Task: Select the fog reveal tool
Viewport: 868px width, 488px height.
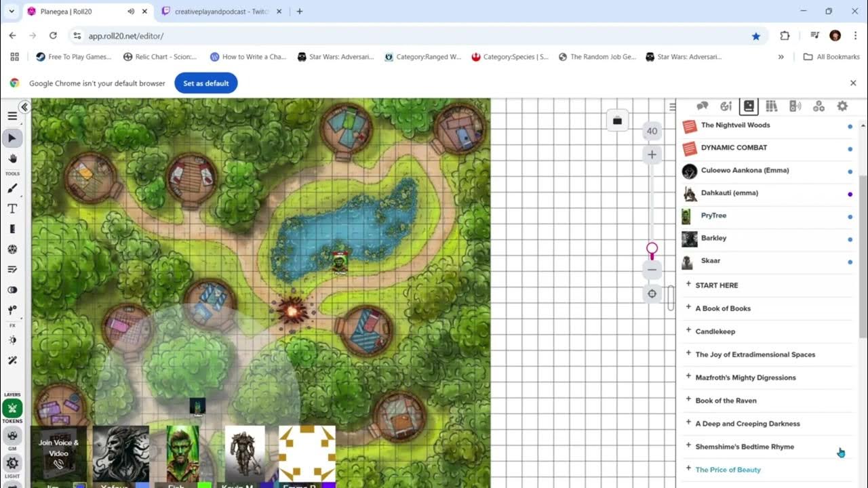Action: pos(12,290)
